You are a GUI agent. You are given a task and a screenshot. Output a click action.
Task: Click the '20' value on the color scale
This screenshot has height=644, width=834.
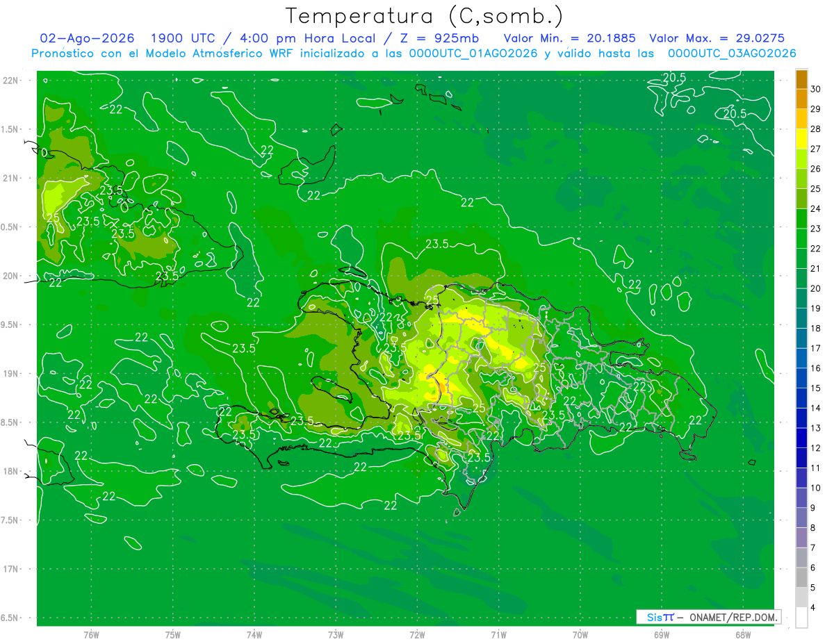click(x=815, y=288)
